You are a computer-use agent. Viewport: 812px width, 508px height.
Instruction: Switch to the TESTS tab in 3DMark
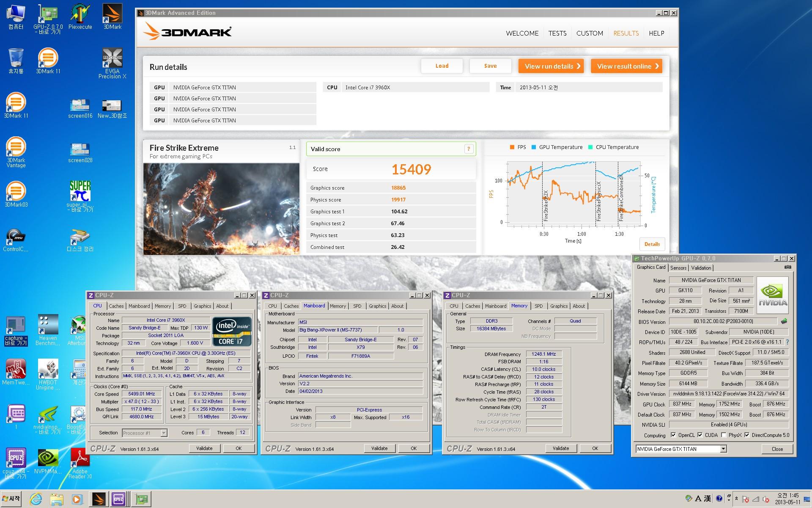click(x=557, y=33)
